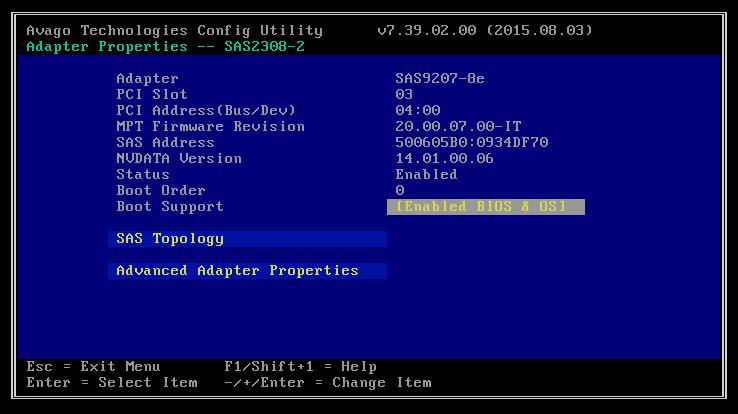Select the SAS Address value 500605B0:0934DF70
This screenshot has width=738, height=414.
[x=472, y=143]
